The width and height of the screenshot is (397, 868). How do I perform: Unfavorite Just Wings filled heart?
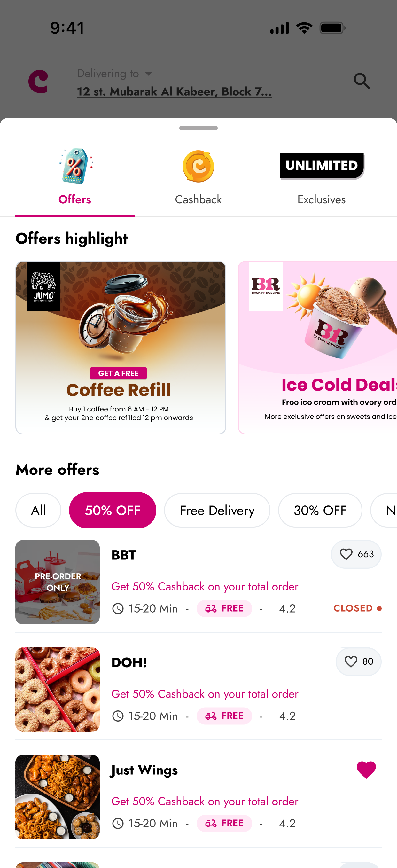366,770
